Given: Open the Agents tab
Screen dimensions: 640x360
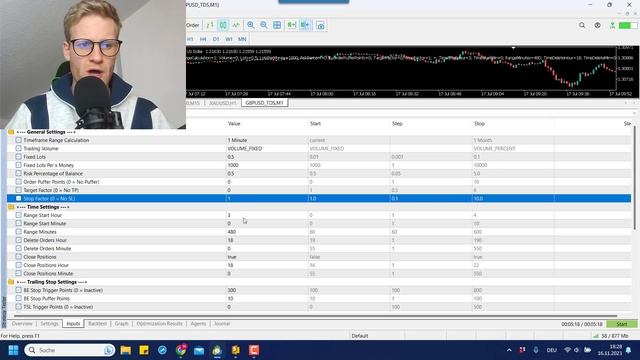Looking at the screenshot, I should coord(198,324).
